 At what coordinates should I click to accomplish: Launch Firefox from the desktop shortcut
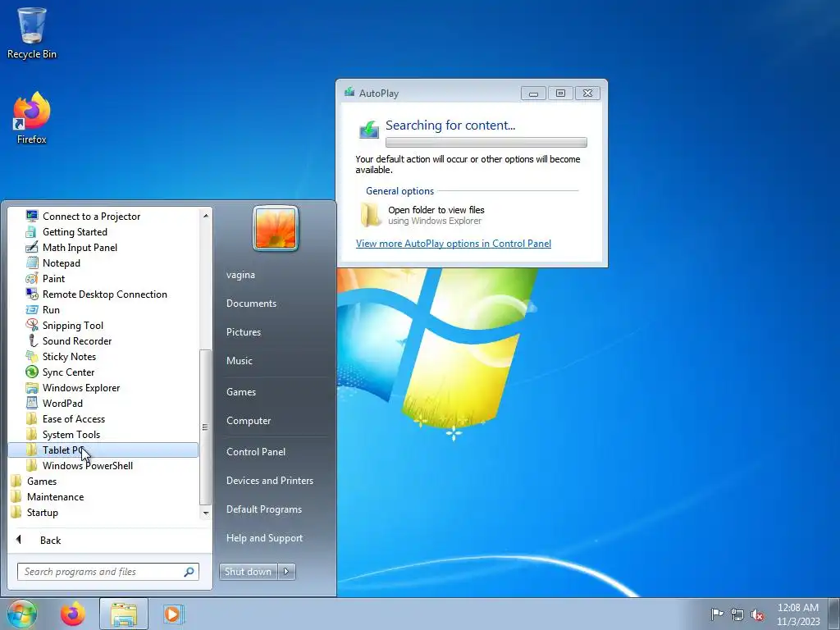32,118
